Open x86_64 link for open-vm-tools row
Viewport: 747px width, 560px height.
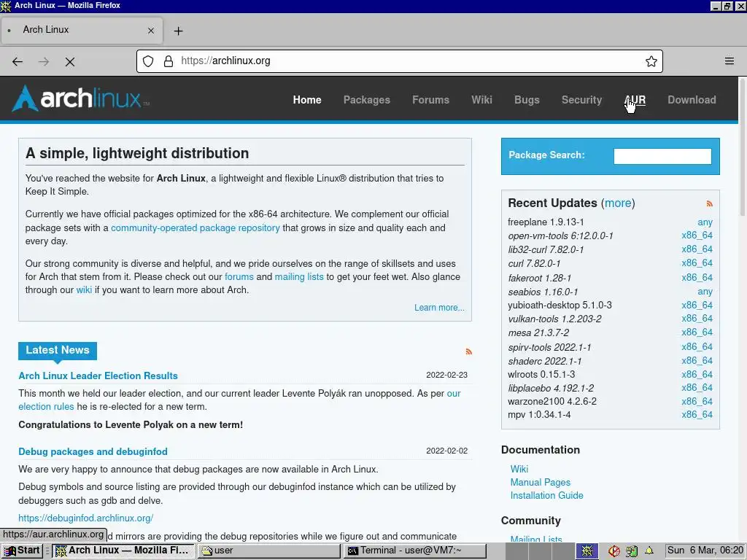click(697, 236)
